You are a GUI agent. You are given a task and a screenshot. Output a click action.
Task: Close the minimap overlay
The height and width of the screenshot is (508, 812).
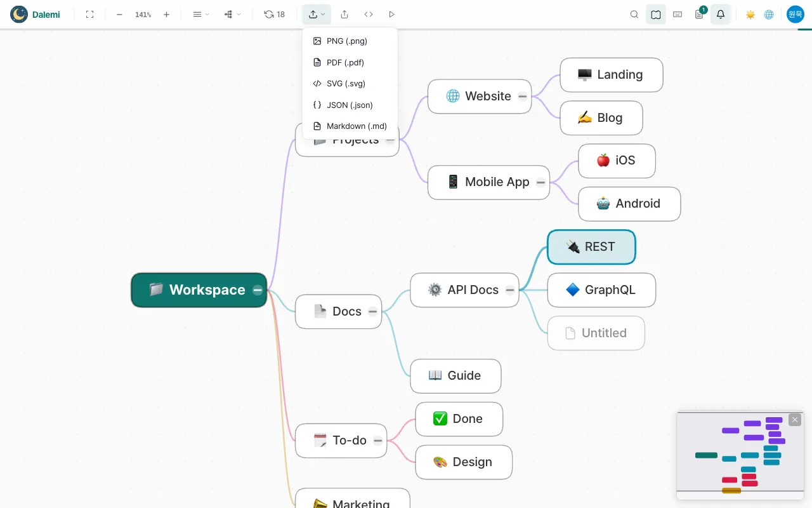point(795,420)
